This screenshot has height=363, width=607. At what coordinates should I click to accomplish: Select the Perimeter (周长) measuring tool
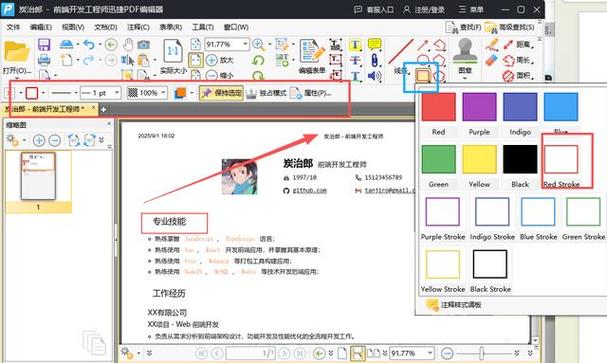[518, 60]
